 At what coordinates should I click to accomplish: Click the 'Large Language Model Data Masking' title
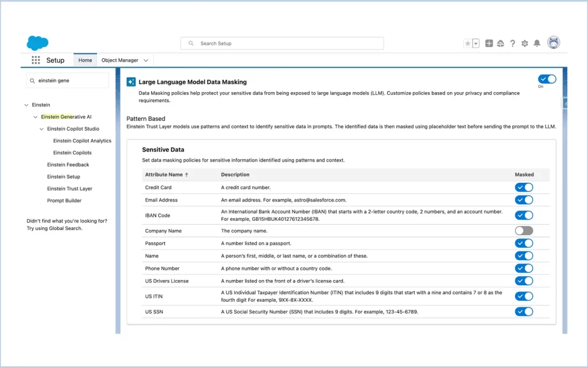coord(193,82)
